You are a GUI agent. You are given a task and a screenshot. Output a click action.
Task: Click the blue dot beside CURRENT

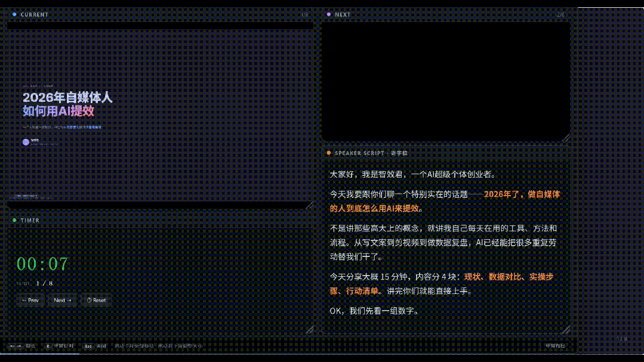tap(14, 14)
